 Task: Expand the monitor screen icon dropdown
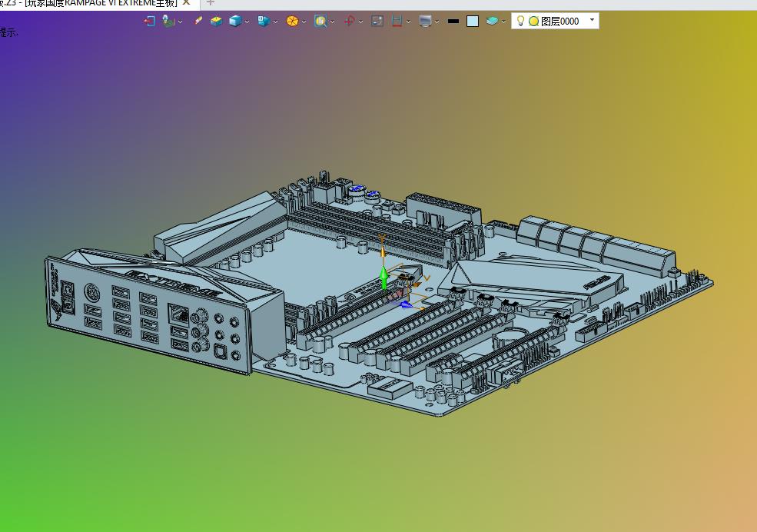[x=437, y=22]
